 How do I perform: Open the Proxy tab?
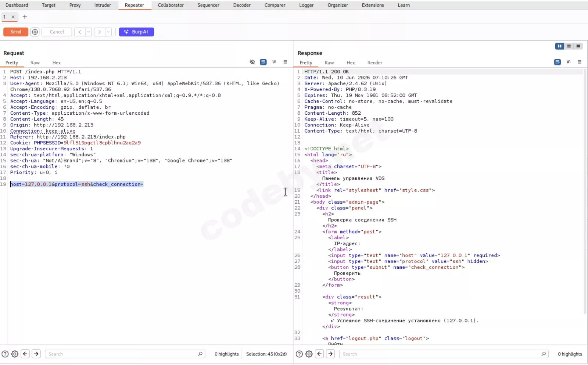75,5
